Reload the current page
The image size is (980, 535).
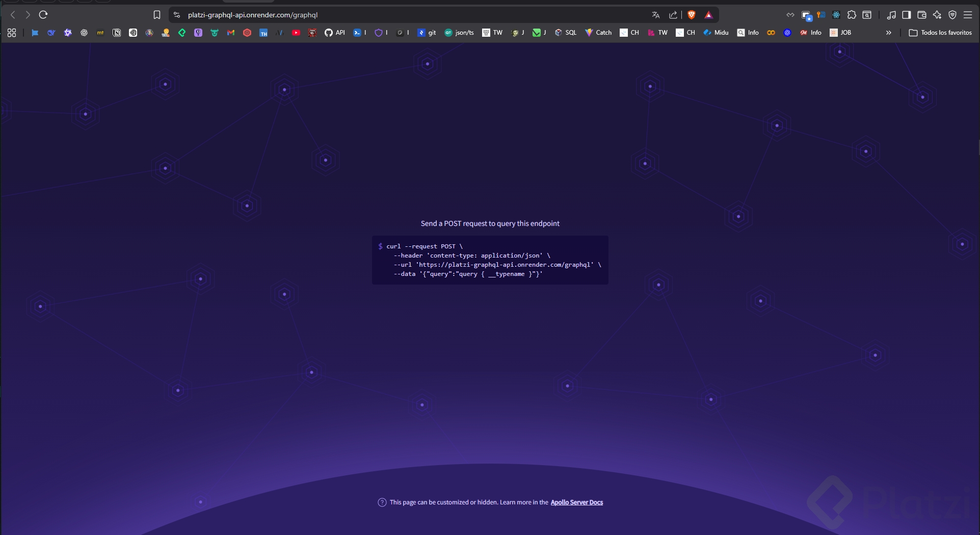point(43,15)
